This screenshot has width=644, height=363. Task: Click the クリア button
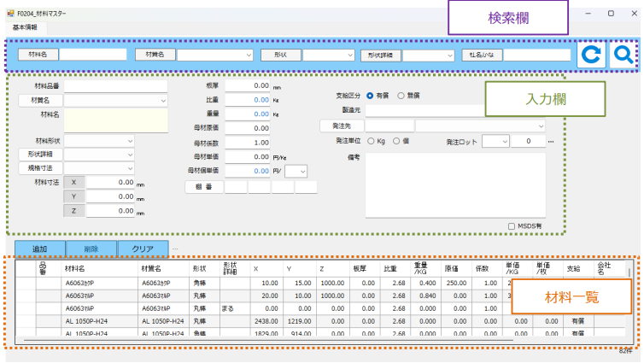click(143, 249)
